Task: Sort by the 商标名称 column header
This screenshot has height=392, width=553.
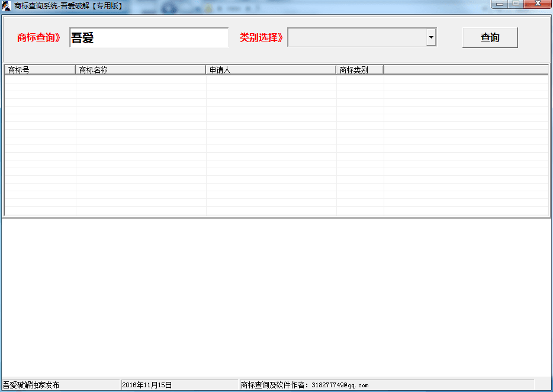Action: click(140, 70)
